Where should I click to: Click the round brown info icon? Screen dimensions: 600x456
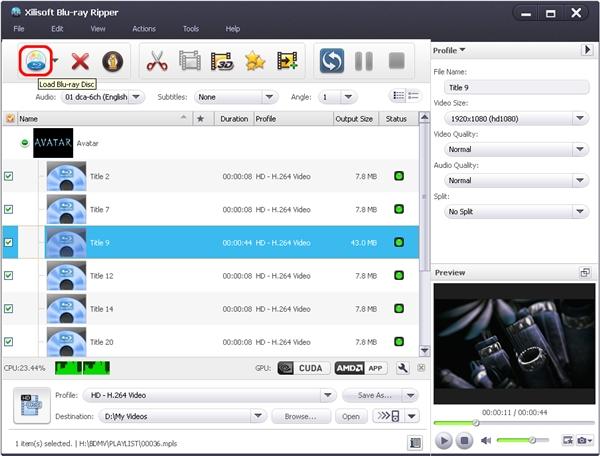pyautogui.click(x=112, y=61)
